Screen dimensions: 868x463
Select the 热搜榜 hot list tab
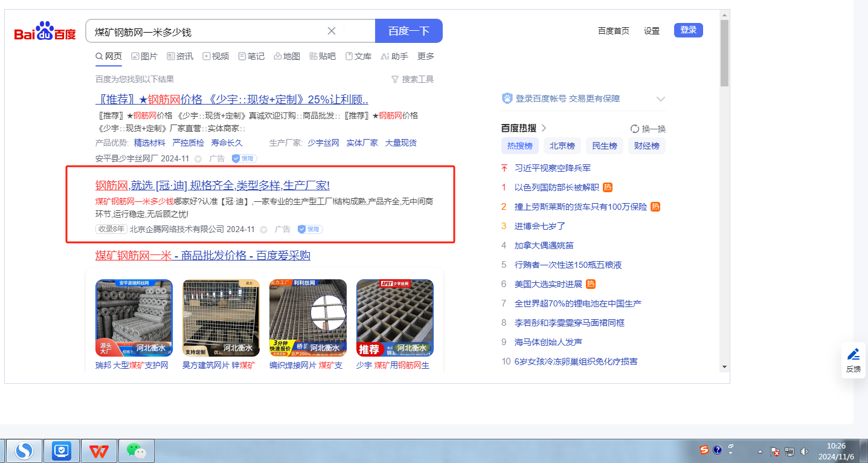520,146
